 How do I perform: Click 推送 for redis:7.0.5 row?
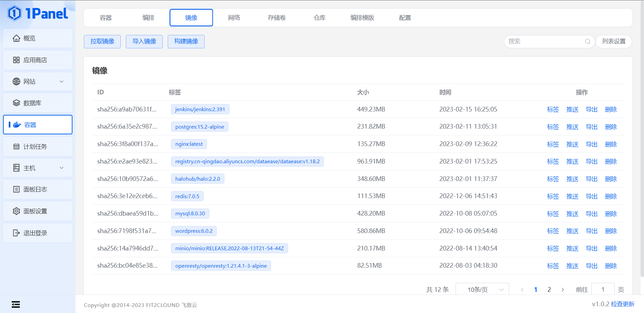point(573,196)
